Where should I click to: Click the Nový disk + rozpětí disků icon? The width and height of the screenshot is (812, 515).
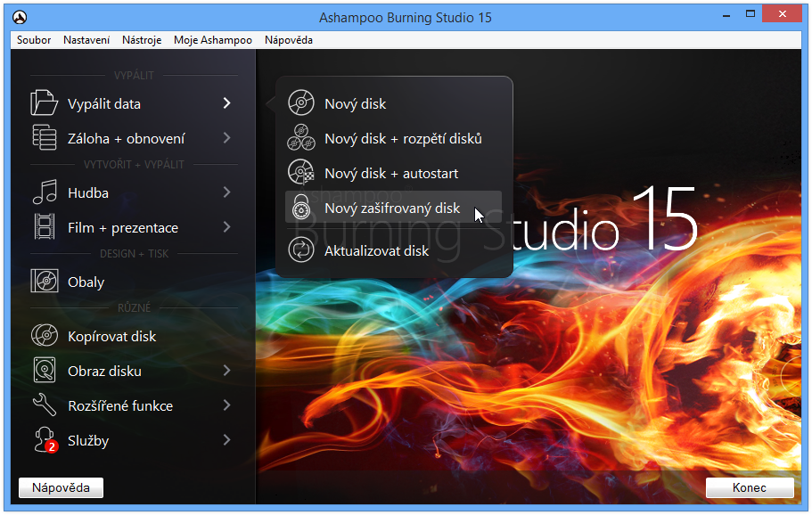pos(301,137)
